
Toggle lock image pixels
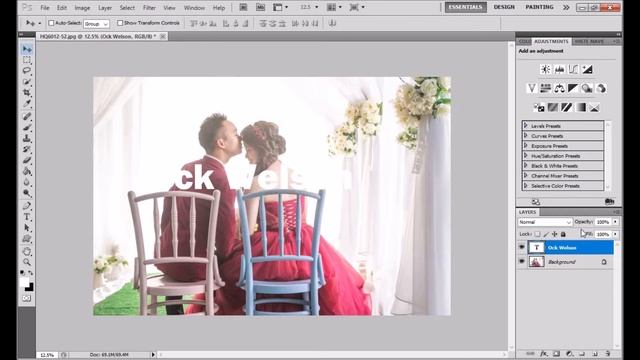coord(546,234)
